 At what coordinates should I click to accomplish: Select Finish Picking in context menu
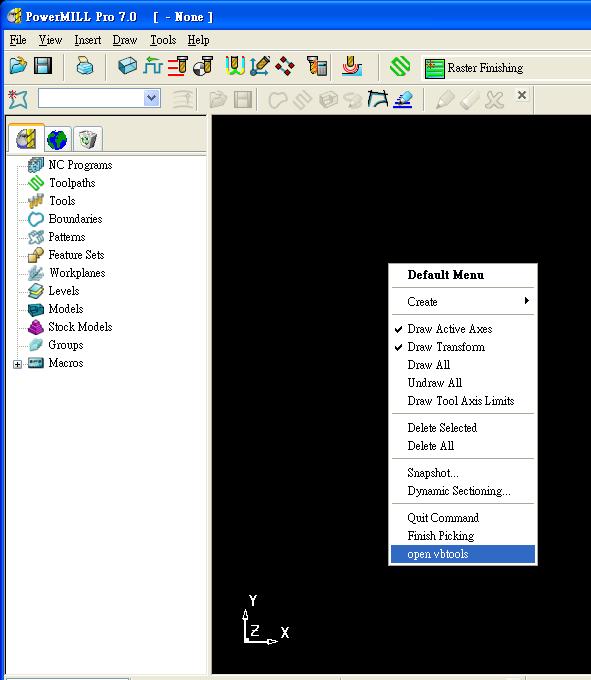coord(463,536)
